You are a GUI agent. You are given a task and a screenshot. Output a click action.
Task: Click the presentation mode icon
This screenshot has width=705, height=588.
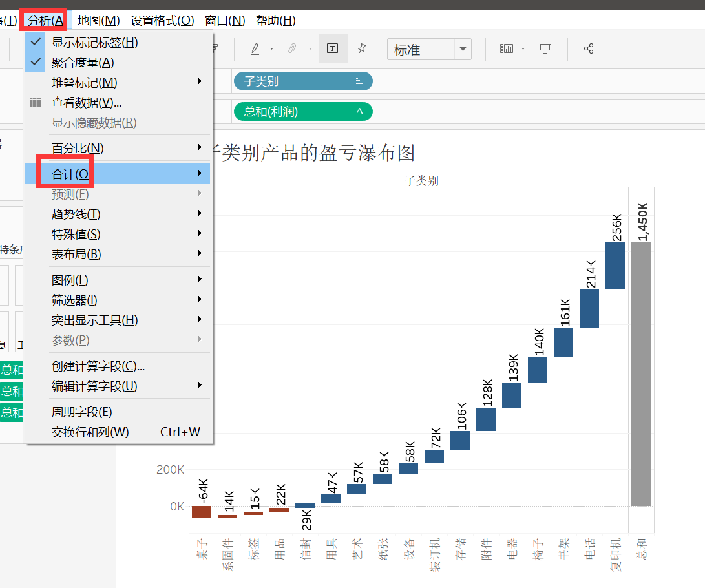pos(545,48)
